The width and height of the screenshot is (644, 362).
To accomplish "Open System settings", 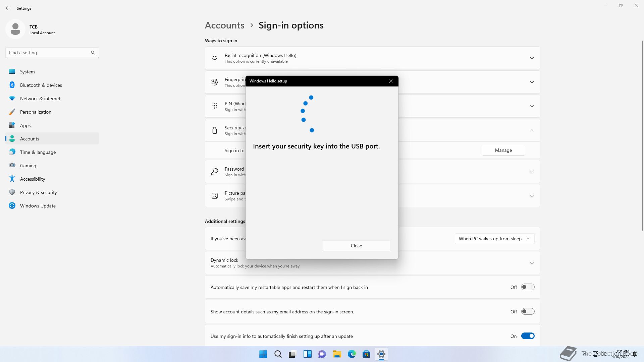I will coord(52,72).
